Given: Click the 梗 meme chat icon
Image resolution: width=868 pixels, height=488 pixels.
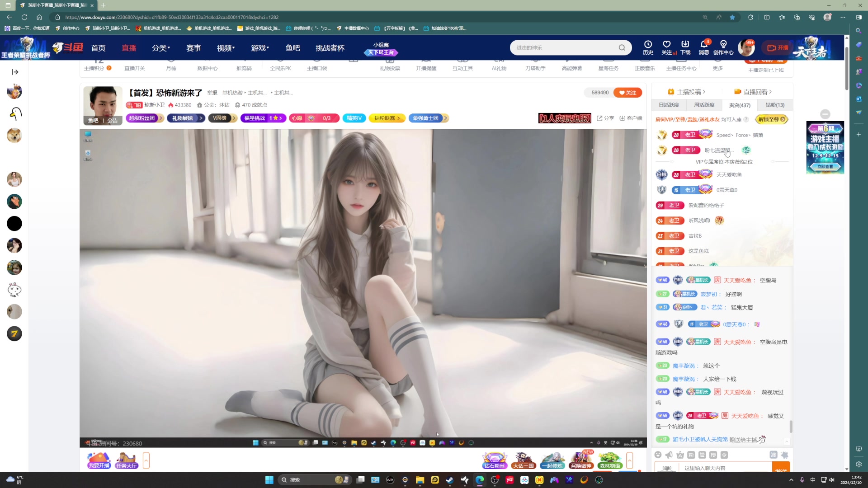Looking at the screenshot, I should coord(713,455).
